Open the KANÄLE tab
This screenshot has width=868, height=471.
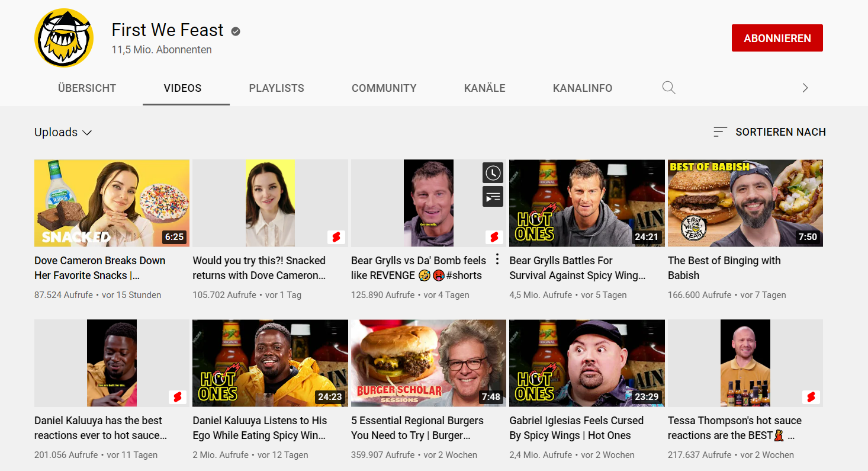click(485, 88)
